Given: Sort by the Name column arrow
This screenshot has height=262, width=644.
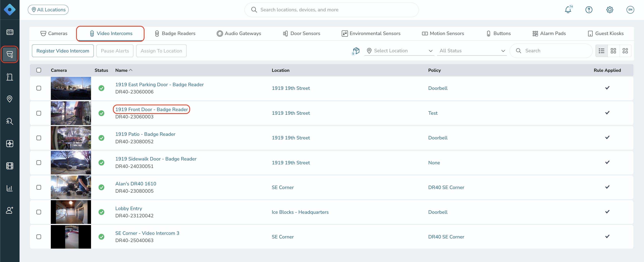Looking at the screenshot, I should click(x=131, y=70).
